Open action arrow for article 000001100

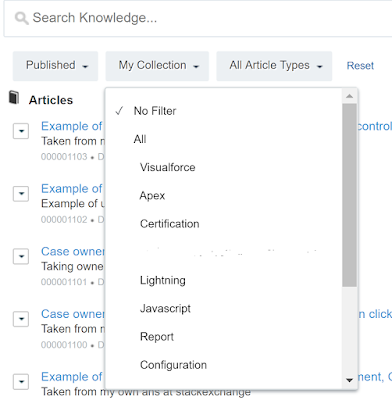click(21, 319)
